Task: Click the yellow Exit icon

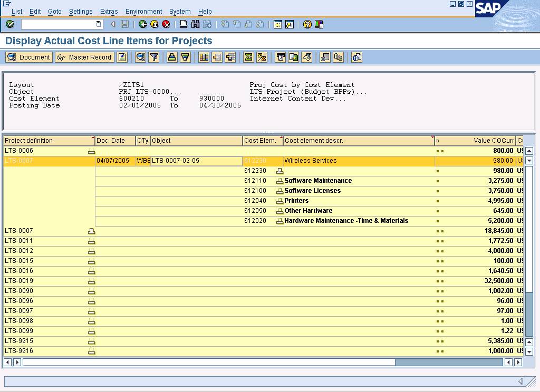Action: pyautogui.click(x=155, y=24)
